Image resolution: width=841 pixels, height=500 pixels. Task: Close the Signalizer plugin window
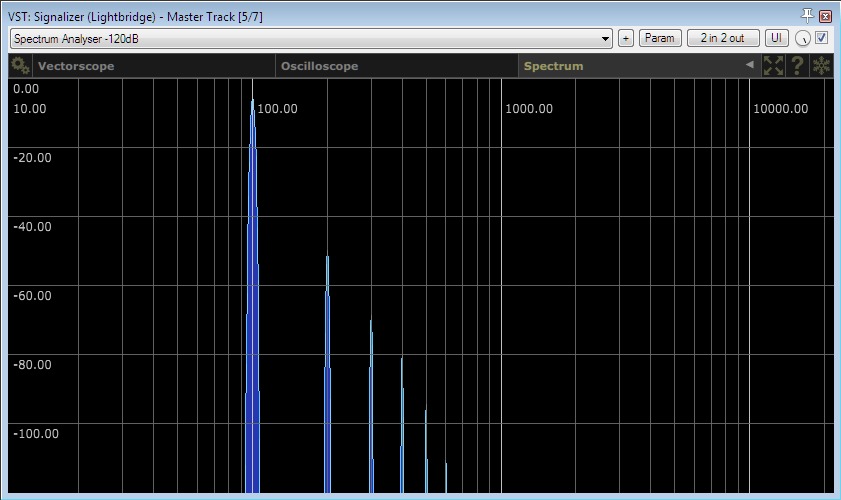pos(825,16)
